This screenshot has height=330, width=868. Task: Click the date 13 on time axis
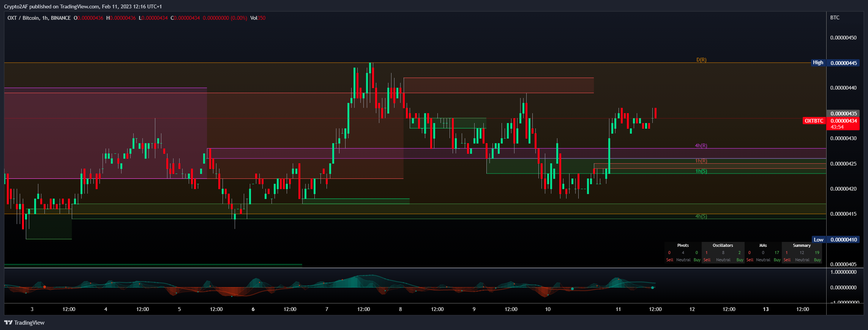tap(766, 309)
